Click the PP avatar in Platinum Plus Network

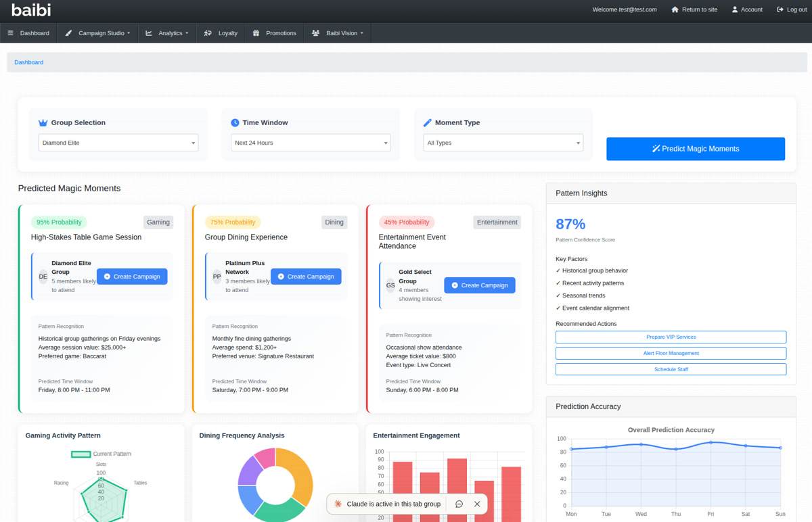(x=217, y=277)
